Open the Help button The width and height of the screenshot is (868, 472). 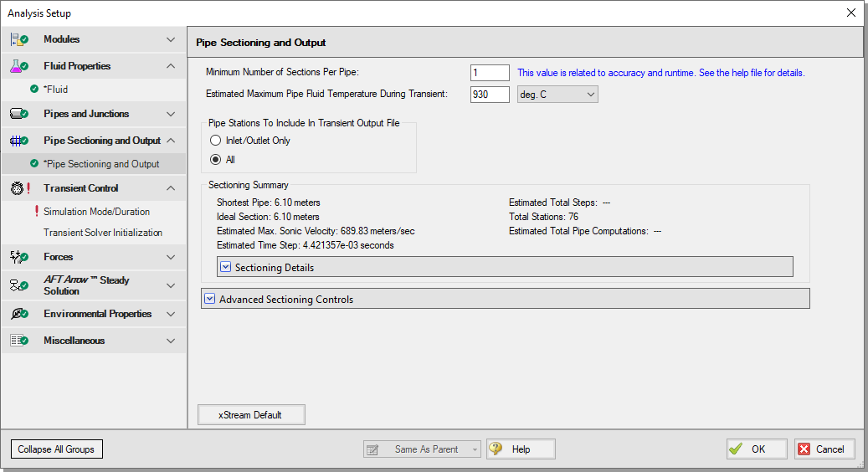[x=521, y=449]
